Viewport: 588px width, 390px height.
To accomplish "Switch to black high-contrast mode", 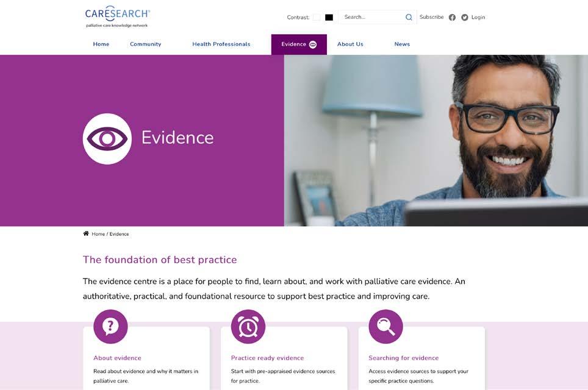I will (329, 17).
